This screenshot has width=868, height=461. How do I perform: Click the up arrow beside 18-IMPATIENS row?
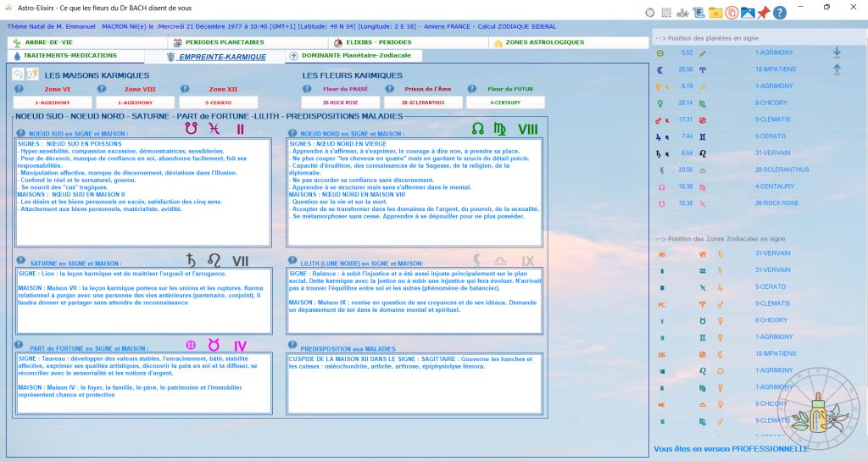pyautogui.click(x=837, y=69)
